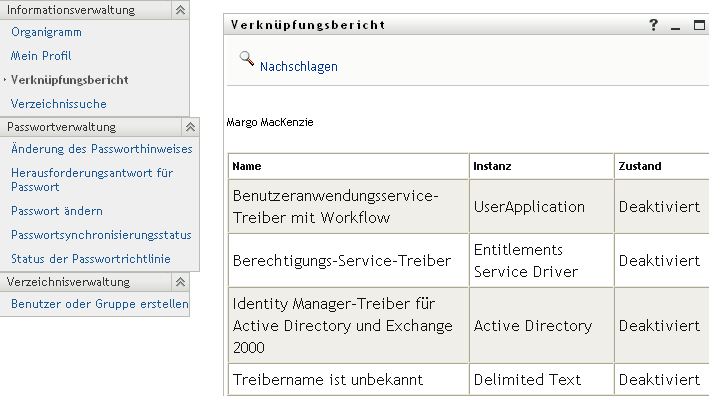This screenshot has width=709, height=396.
Task: Maximize the Verknüpfungsbericht portlet
Action: click(699, 25)
